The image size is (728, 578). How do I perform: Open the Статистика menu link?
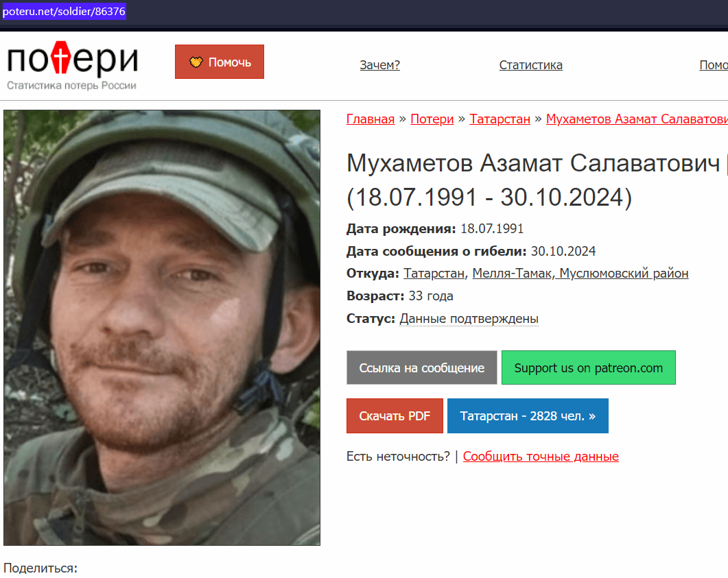pyautogui.click(x=530, y=65)
